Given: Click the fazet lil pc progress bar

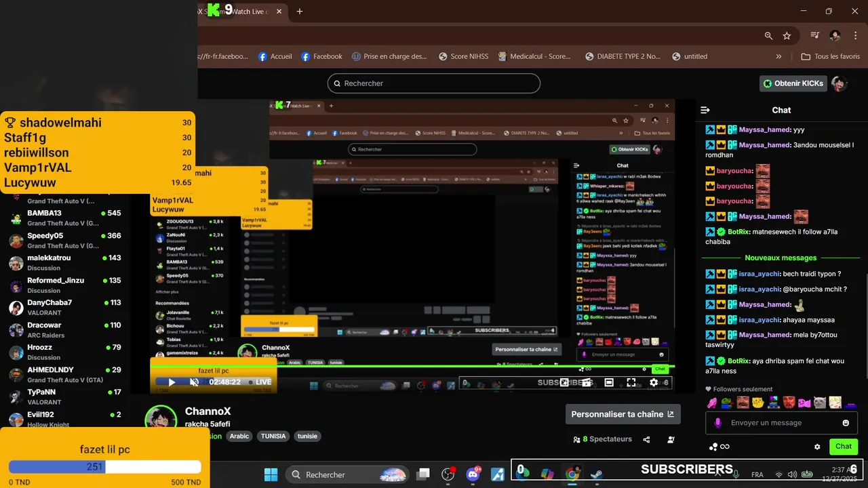Looking at the screenshot, I should pyautogui.click(x=105, y=467).
